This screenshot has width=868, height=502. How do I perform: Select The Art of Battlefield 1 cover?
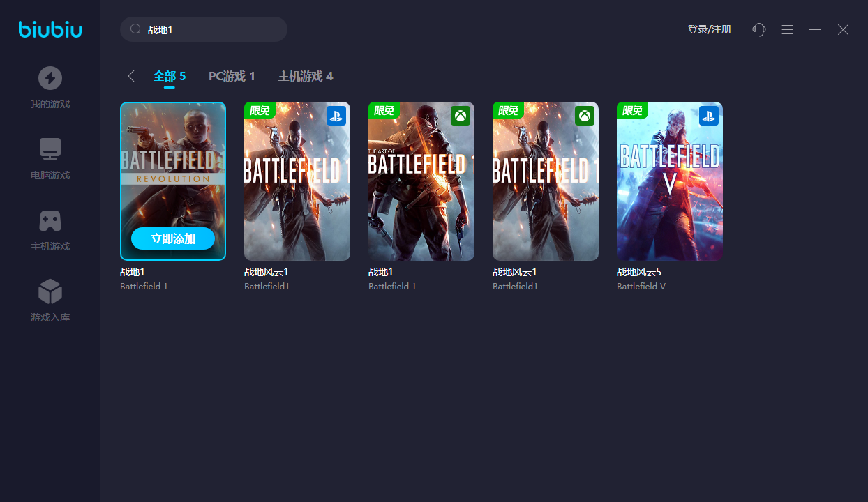(421, 181)
